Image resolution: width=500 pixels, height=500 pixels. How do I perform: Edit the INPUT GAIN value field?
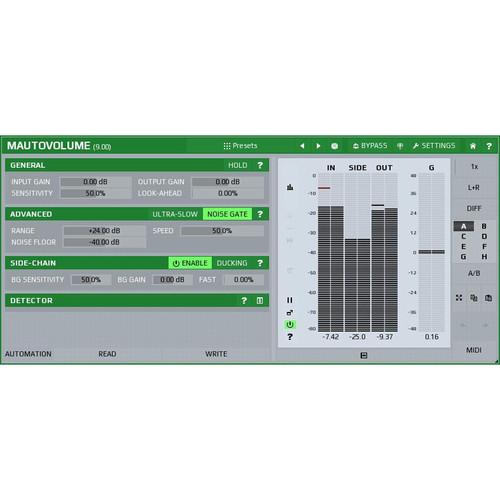click(x=95, y=182)
